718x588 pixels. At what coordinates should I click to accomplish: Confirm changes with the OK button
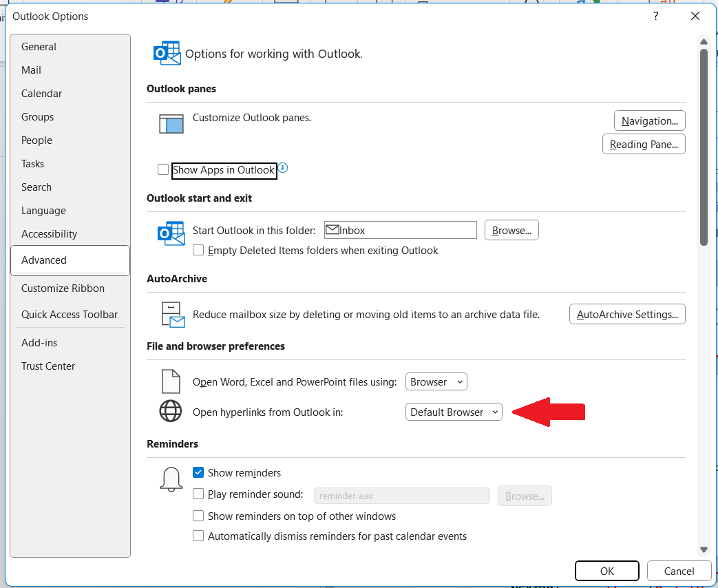pos(606,571)
